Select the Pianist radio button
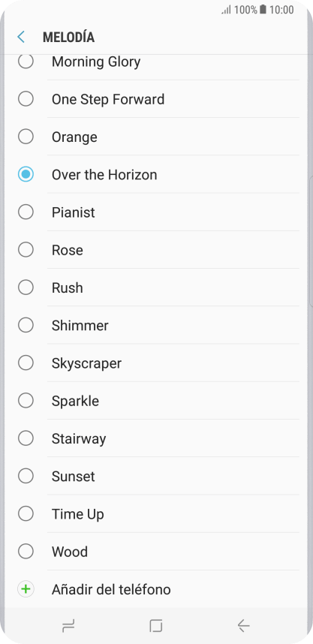313x644 pixels. pos(26,212)
